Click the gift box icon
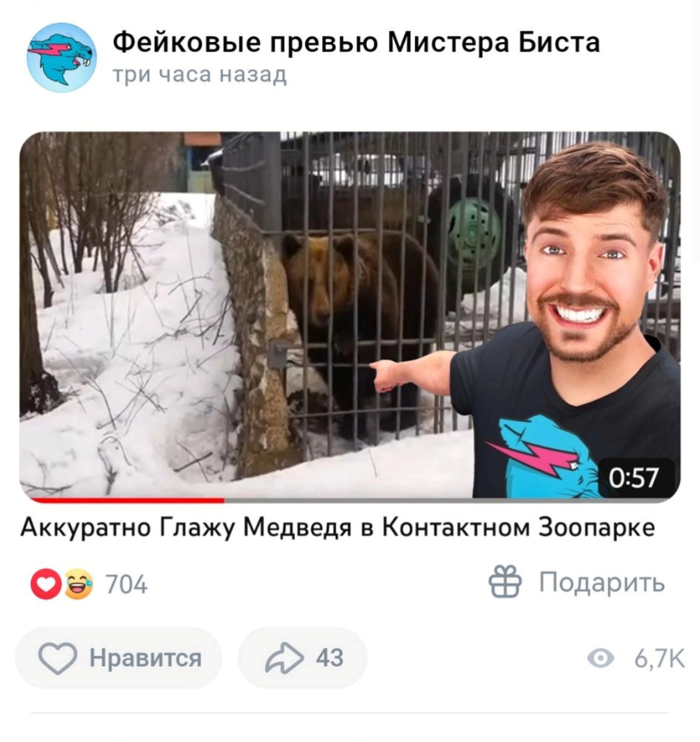The height and width of the screenshot is (742, 700). (x=505, y=581)
